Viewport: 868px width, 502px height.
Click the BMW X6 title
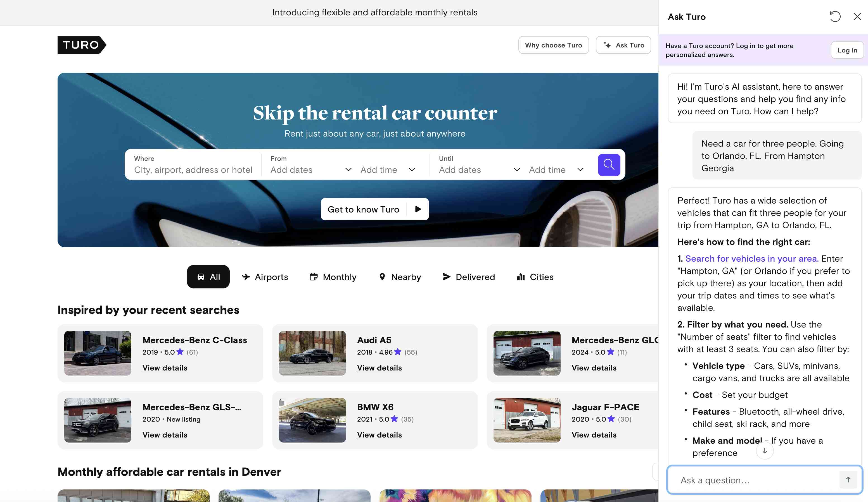tap(375, 407)
